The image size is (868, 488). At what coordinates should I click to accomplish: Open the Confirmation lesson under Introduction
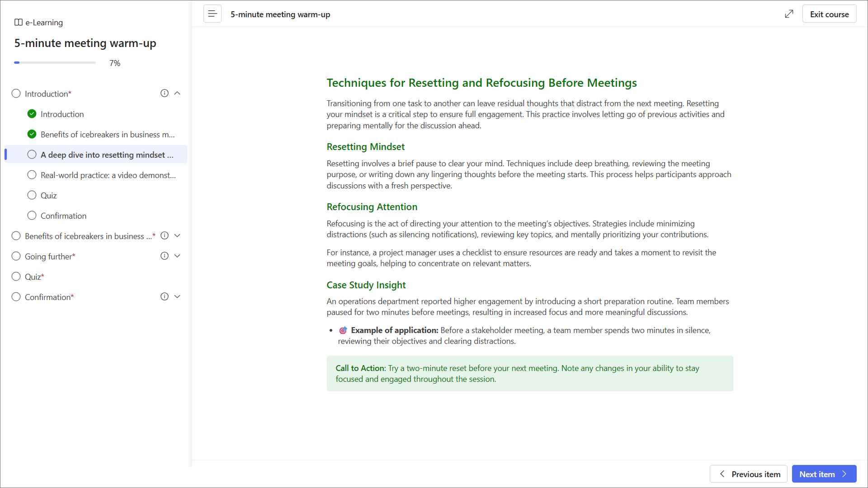(63, 216)
